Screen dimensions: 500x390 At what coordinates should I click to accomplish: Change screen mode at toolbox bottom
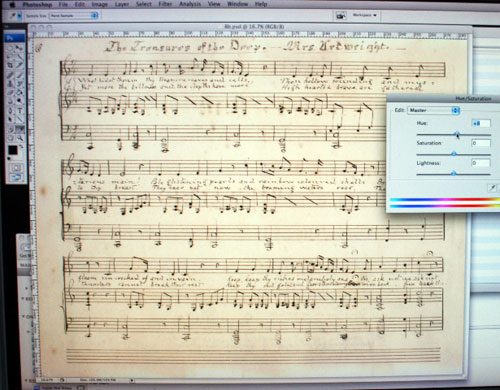pos(16,178)
